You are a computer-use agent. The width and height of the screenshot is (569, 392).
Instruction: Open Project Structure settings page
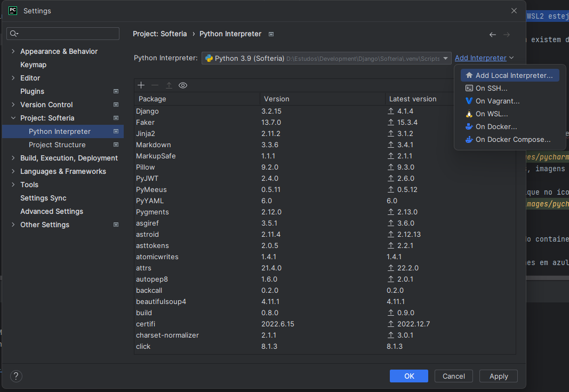[x=57, y=145]
